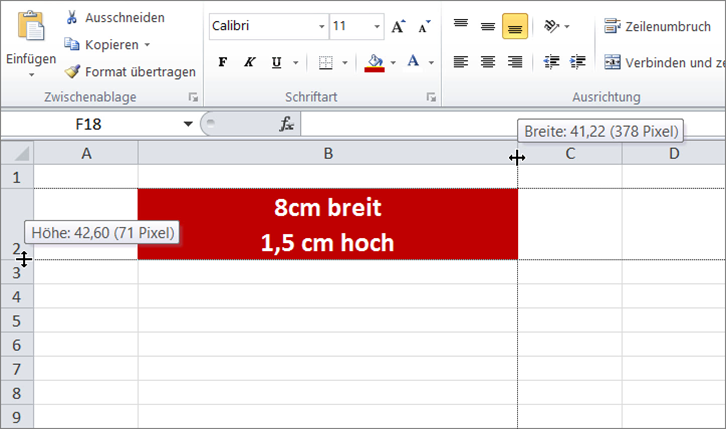The image size is (726, 429).
Task: Open the Zwischenablage dialog launcher
Action: tap(193, 97)
